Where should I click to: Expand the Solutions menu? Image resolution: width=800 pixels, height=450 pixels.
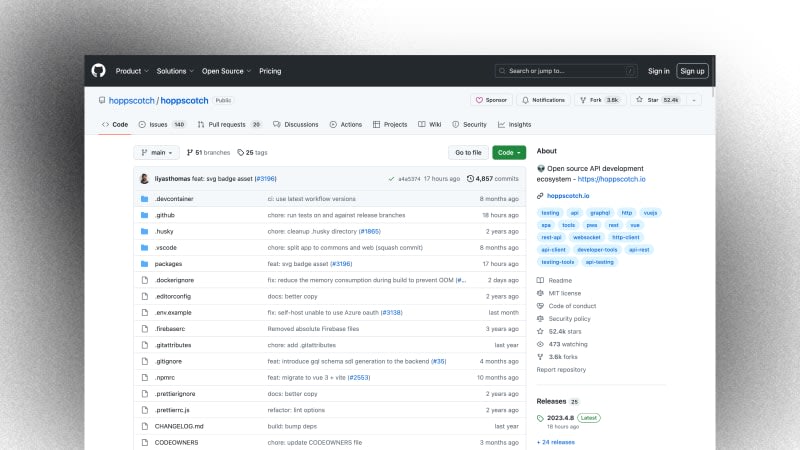pyautogui.click(x=175, y=71)
